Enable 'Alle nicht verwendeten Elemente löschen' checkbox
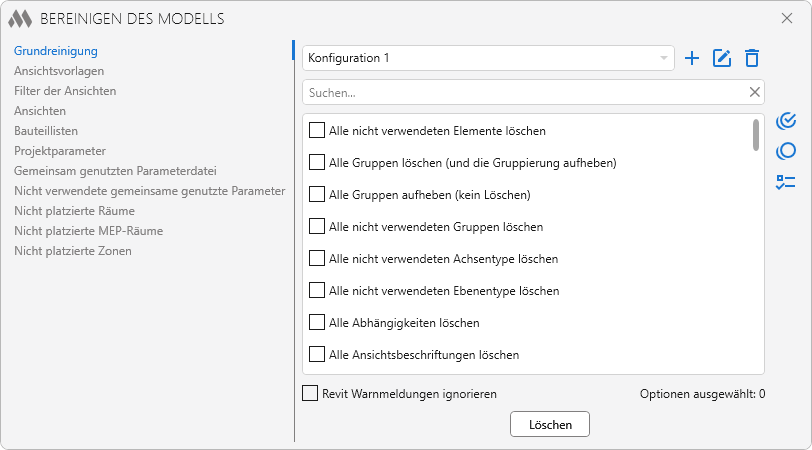 tap(317, 130)
